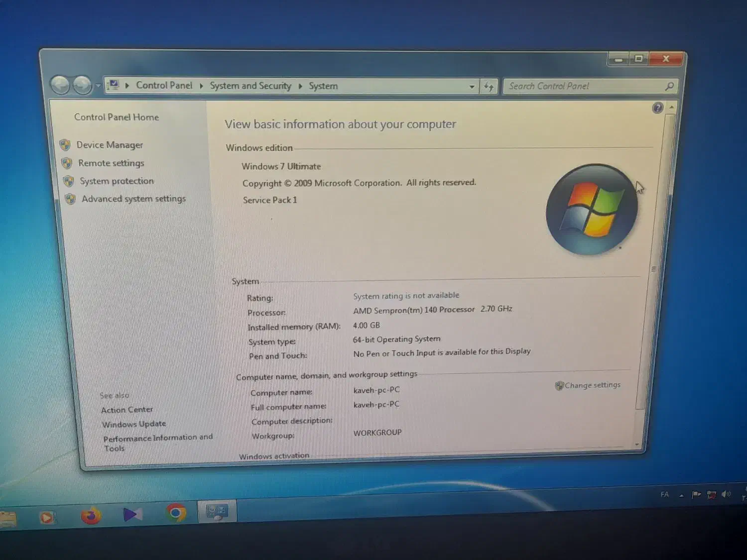Expand the arrow after System and Security
The height and width of the screenshot is (560, 747).
click(x=300, y=86)
